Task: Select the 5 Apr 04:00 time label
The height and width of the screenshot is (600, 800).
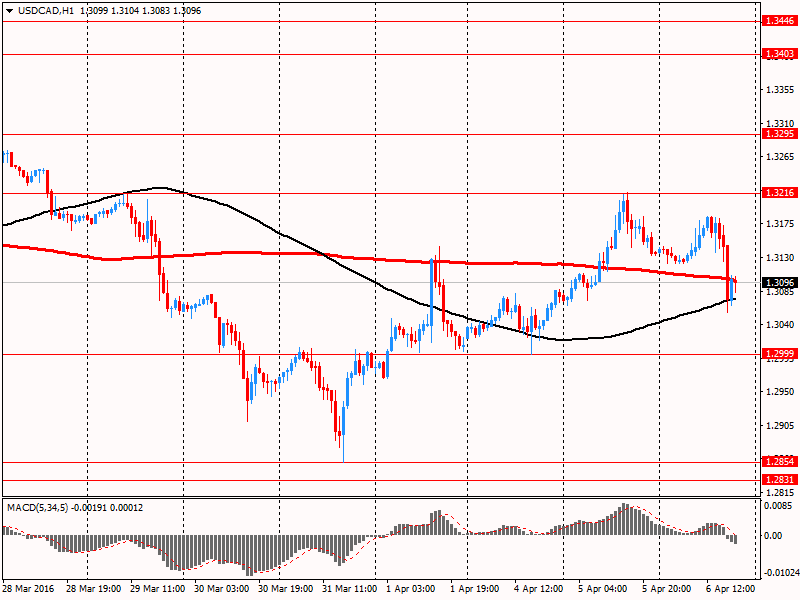Action: [603, 589]
